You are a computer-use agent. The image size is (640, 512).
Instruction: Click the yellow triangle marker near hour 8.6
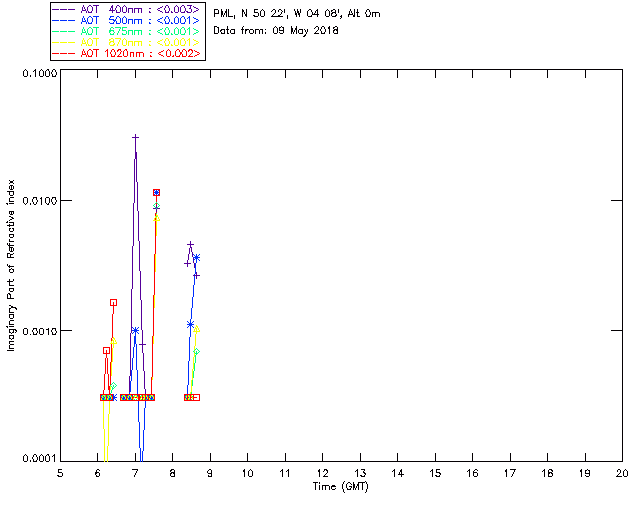coord(197,328)
